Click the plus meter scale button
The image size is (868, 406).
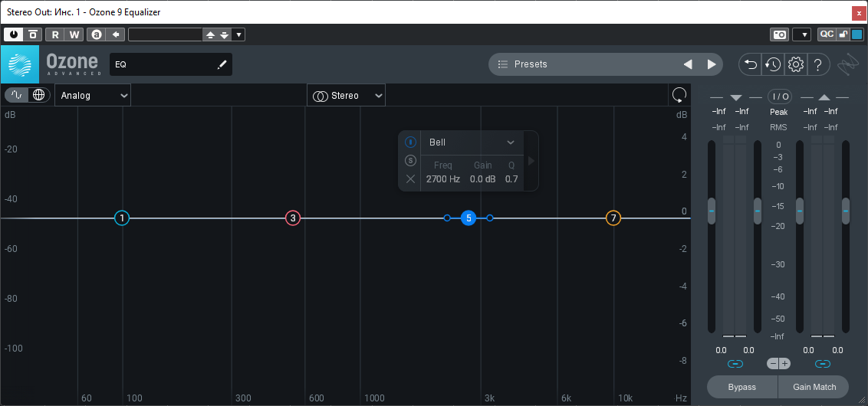[x=785, y=364]
